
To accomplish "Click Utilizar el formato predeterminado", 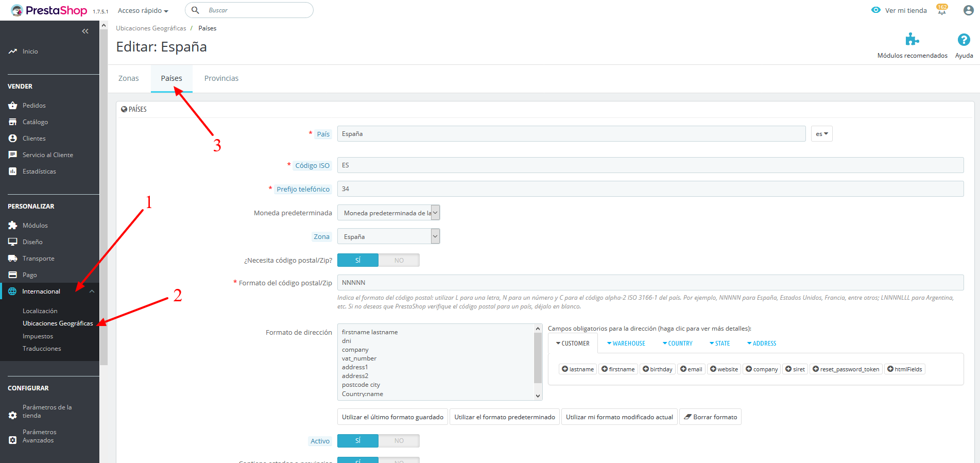I will tap(505, 417).
